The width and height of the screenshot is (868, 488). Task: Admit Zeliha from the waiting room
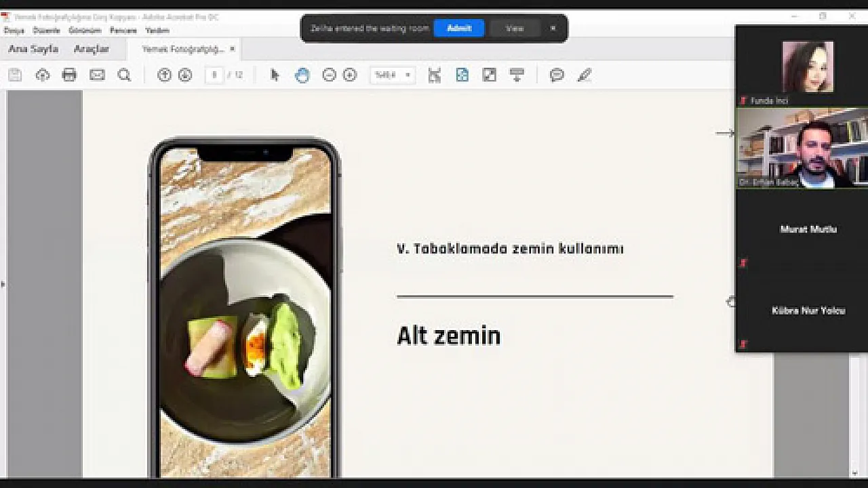(459, 28)
